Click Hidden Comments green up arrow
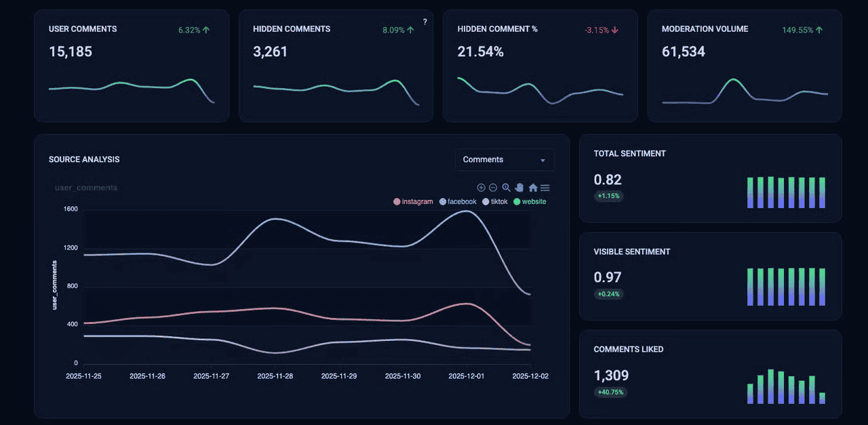The width and height of the screenshot is (868, 425). tap(410, 30)
